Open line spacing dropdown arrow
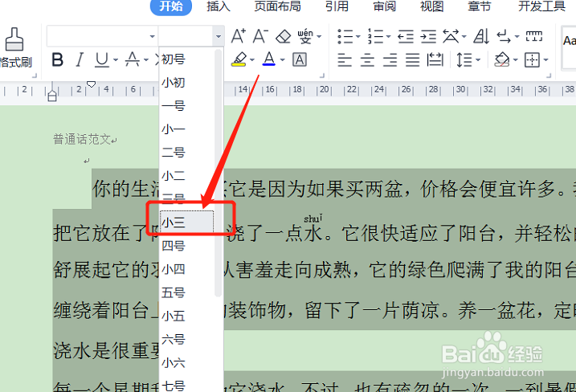Screen dimensions: 576x392 478,60
